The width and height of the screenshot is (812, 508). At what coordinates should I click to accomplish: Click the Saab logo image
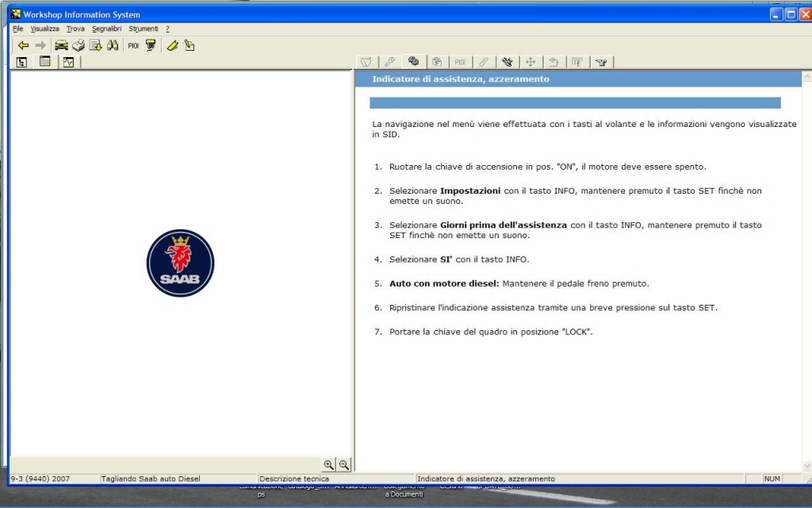tap(180, 264)
